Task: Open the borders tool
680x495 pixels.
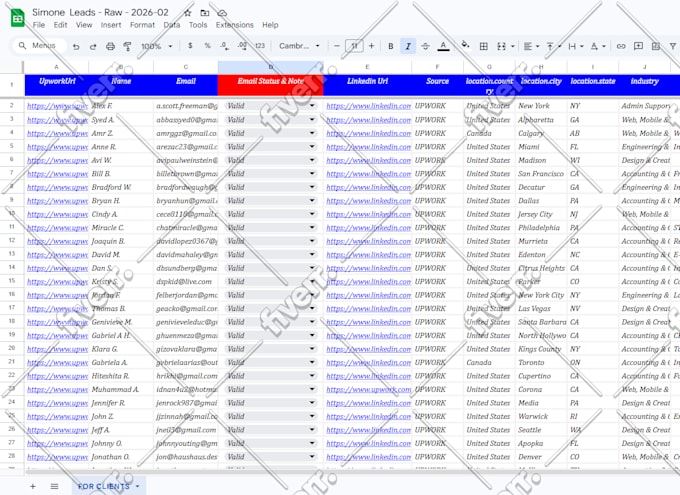Action: 484,46
